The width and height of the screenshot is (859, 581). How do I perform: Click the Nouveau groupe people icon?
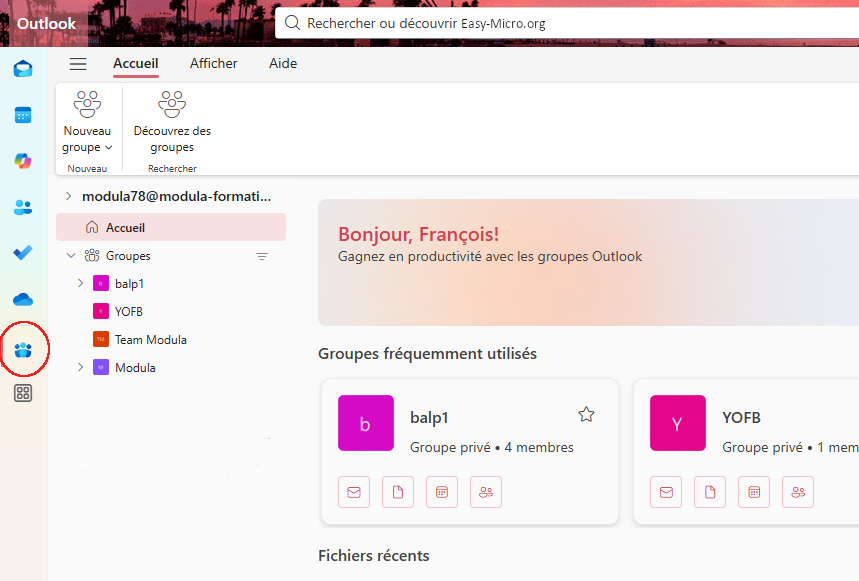[x=87, y=104]
